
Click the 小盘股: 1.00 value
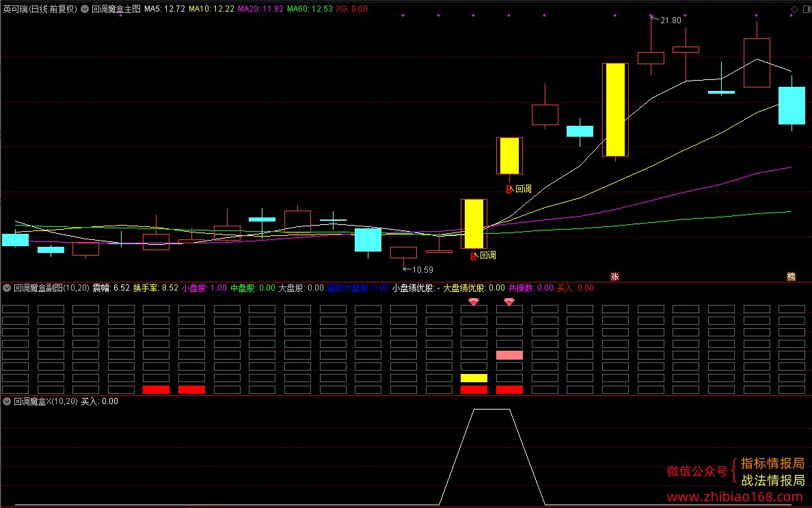pos(204,288)
